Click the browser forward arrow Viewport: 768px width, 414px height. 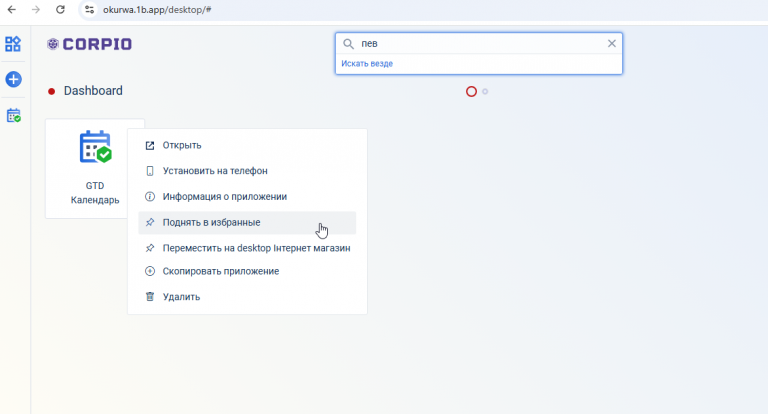[36, 10]
